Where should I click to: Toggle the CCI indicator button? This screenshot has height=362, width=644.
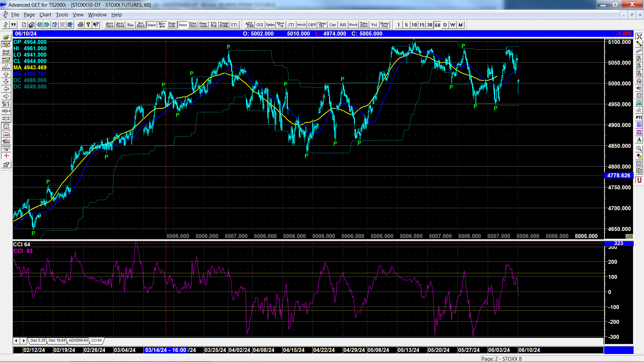point(260,25)
